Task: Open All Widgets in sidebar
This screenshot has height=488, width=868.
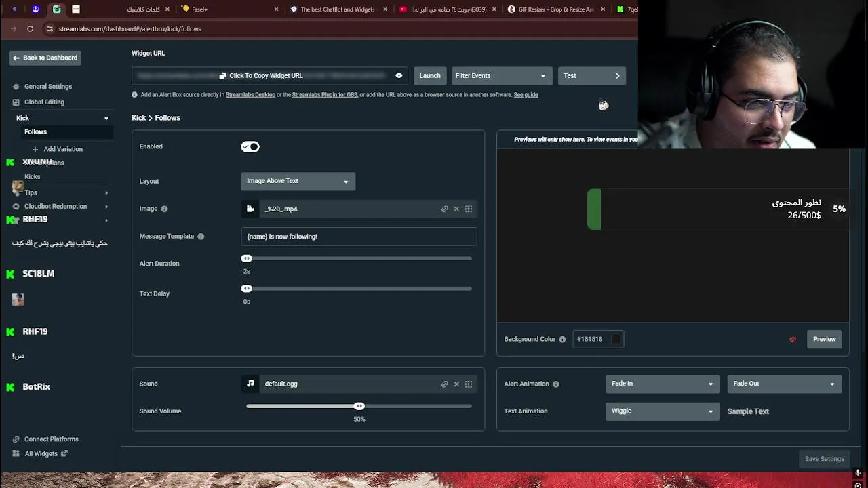Action: pos(41,454)
